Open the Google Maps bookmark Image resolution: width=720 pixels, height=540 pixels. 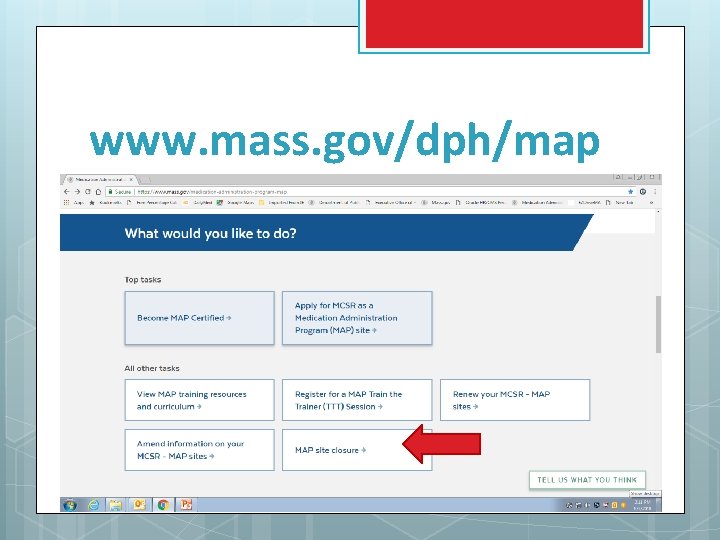[x=236, y=202]
